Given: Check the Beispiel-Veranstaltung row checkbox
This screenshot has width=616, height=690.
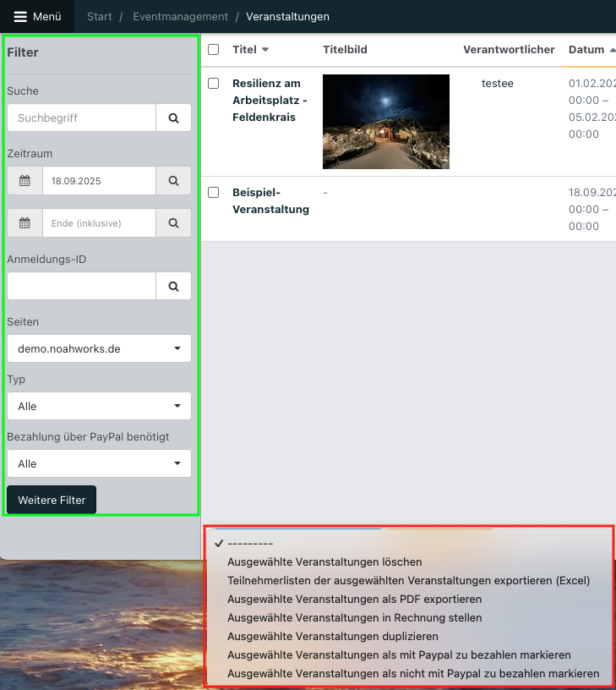Looking at the screenshot, I should tap(213, 192).
